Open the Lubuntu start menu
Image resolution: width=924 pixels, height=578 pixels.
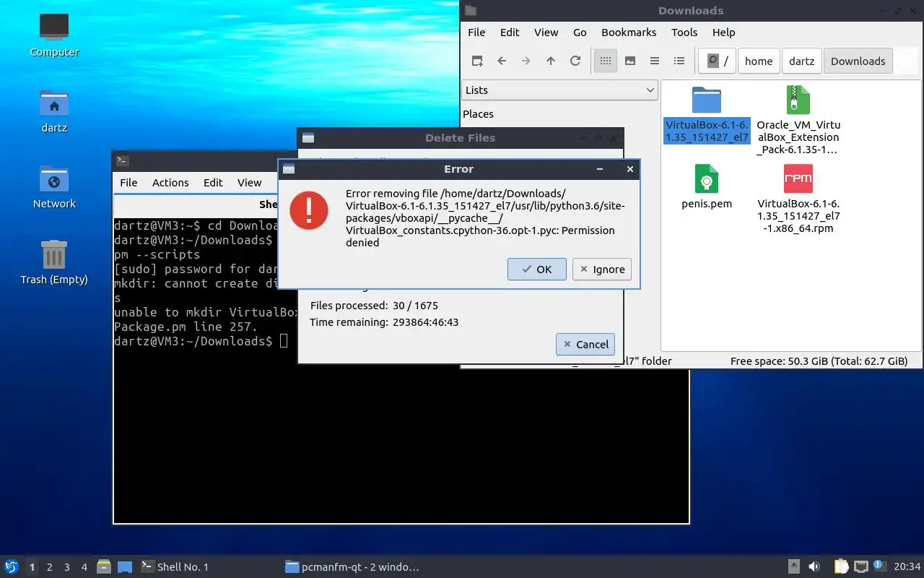11,566
